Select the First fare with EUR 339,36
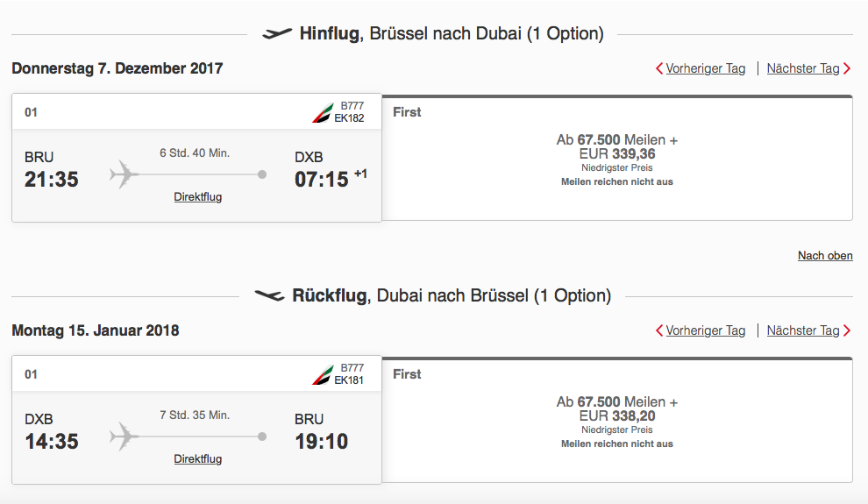 point(617,158)
